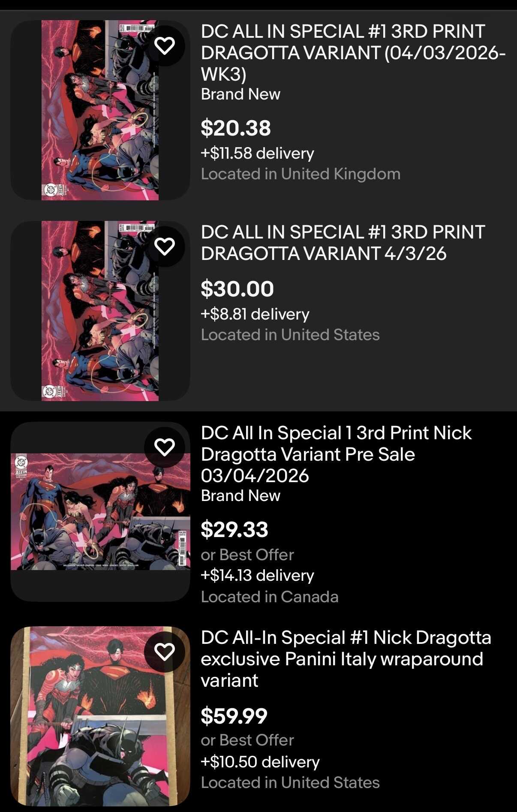Select the $29.33 price
The width and height of the screenshot is (517, 812).
pos(234,529)
